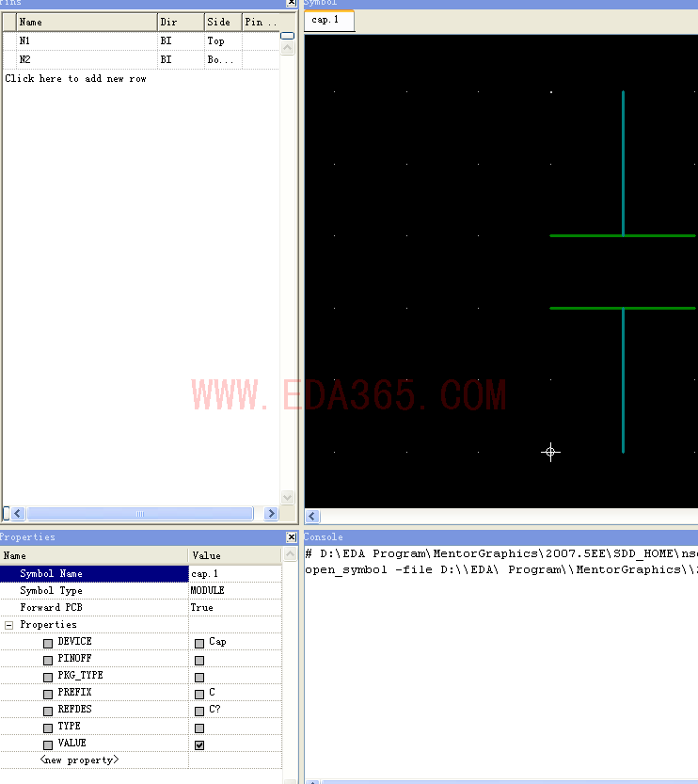Toggle the TYPE value visibility checkbox
Image resolution: width=698 pixels, height=784 pixels.
click(199, 728)
